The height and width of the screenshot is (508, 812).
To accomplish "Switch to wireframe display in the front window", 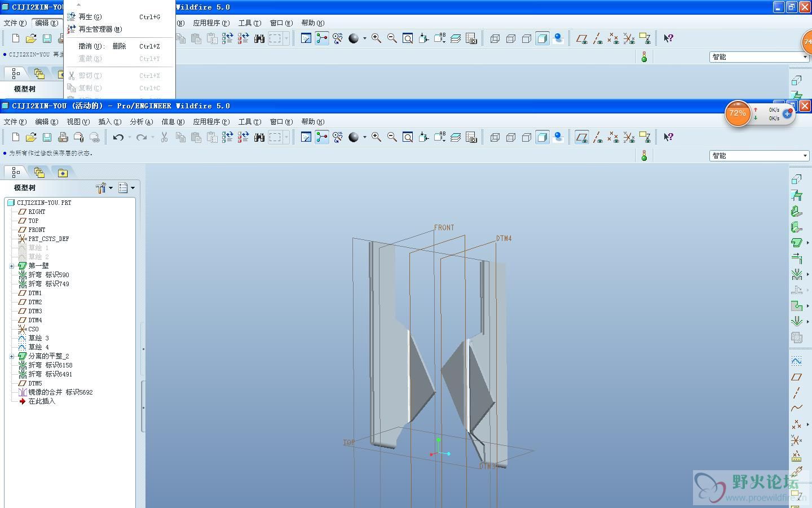I will point(495,137).
